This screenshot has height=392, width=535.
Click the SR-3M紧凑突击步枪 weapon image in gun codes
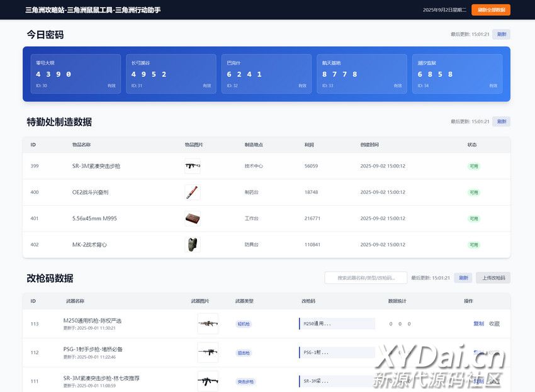pos(208,381)
